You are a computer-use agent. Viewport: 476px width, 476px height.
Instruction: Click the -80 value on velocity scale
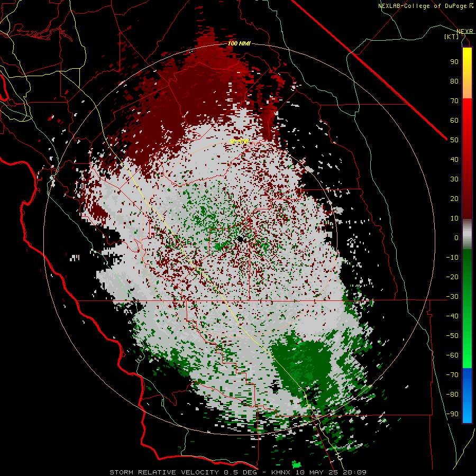click(x=452, y=395)
